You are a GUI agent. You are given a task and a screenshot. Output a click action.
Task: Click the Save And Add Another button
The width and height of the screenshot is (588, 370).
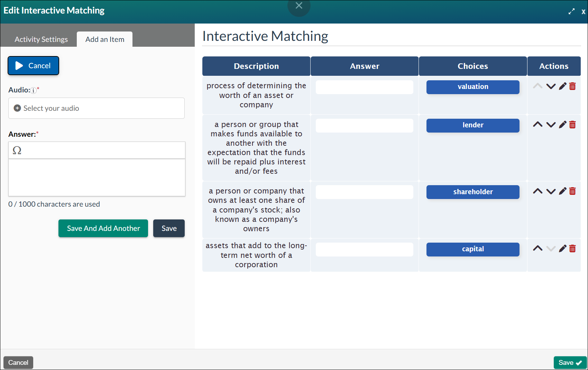coord(103,228)
